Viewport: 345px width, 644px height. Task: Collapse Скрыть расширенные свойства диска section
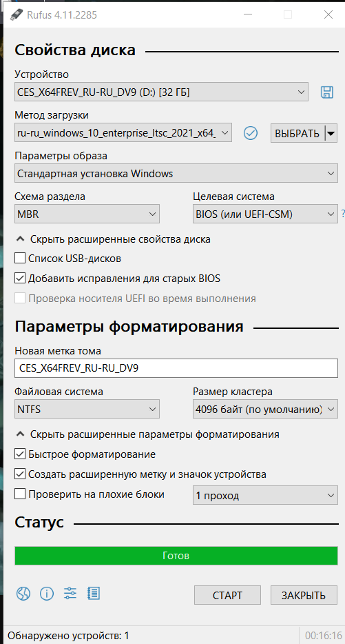[x=113, y=239]
